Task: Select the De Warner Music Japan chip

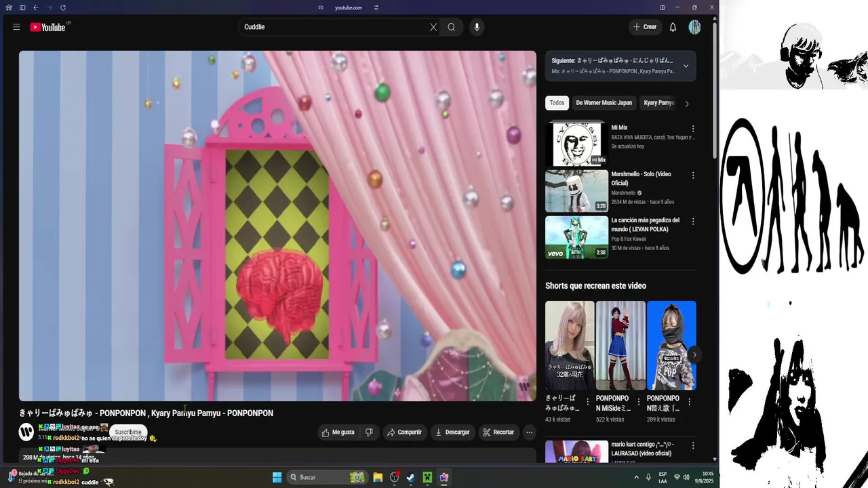Action: [x=604, y=103]
